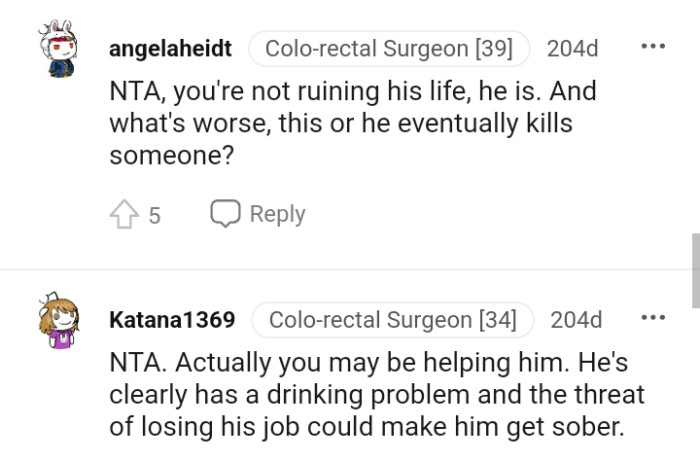Screen dimensions: 700x461
Task: Click angelaheidt's Colo-rectal Surgeon [39] flair
Action: click(389, 48)
